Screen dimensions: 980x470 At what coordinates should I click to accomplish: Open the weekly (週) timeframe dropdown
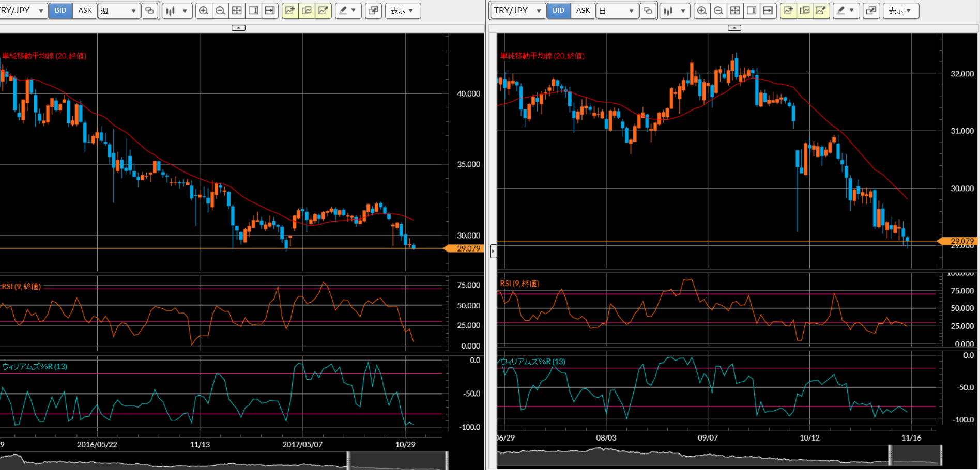click(119, 10)
